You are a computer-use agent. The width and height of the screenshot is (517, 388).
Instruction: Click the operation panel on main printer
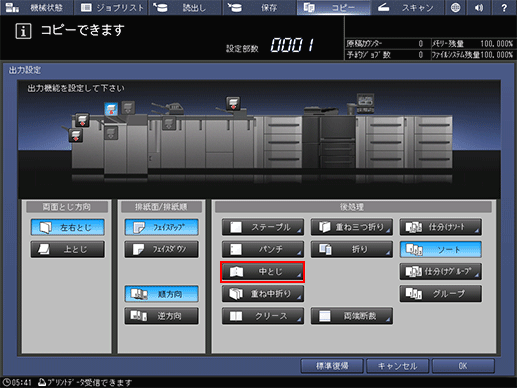(365, 103)
